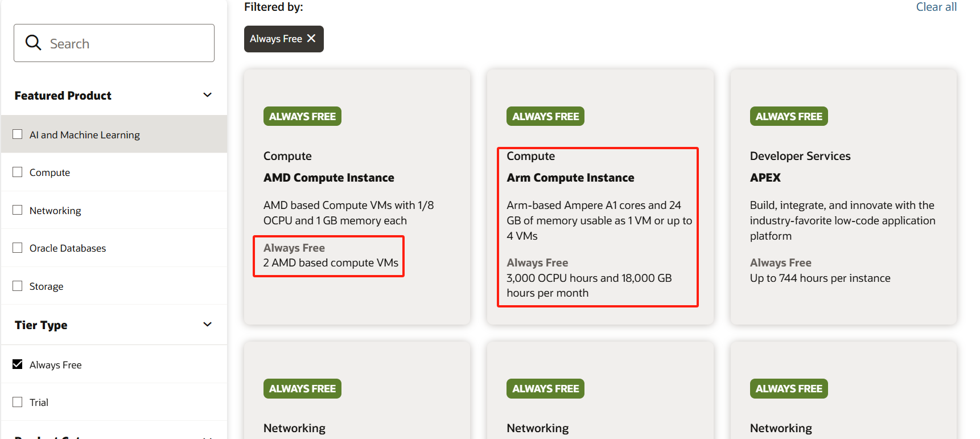Click Always Free badge on APEX card

coord(789,116)
